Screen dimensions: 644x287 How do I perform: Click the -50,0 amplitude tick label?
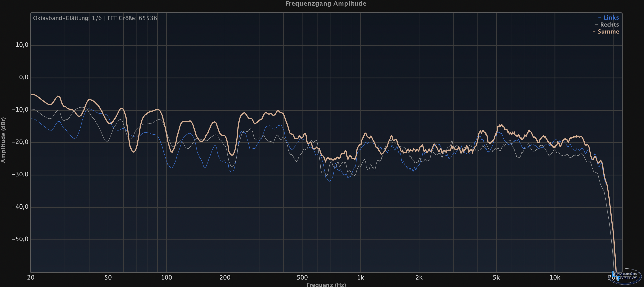coord(20,239)
